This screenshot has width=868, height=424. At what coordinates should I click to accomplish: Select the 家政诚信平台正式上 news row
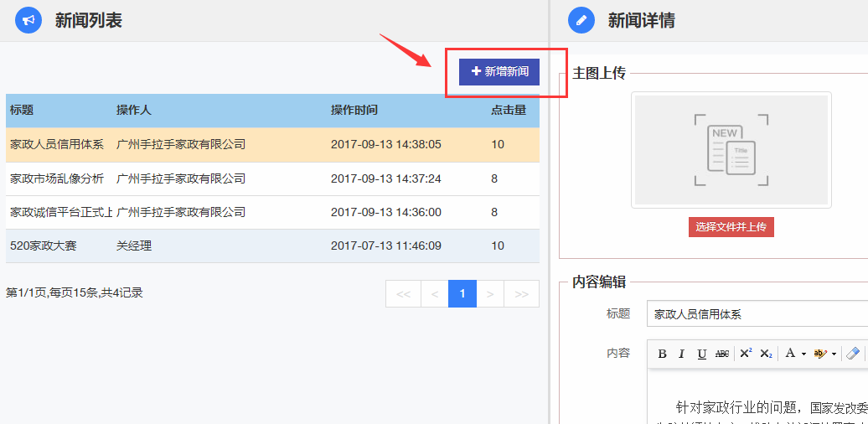pyautogui.click(x=272, y=213)
